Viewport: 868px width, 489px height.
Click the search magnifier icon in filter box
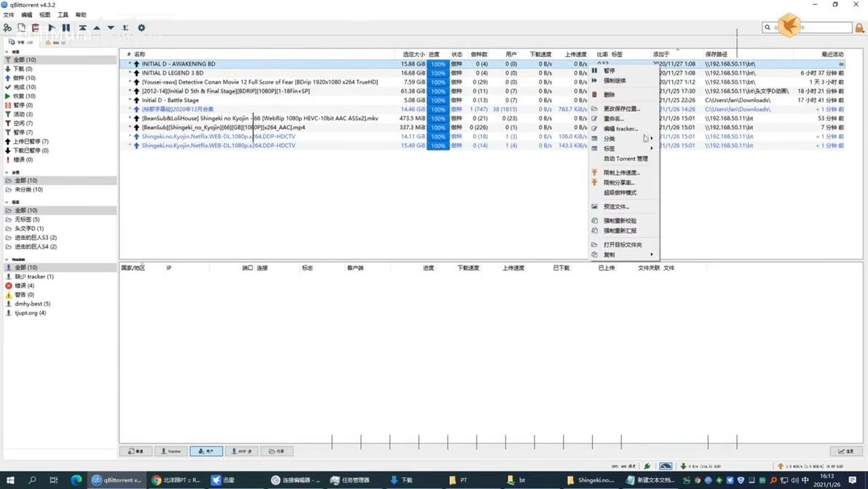coord(768,27)
